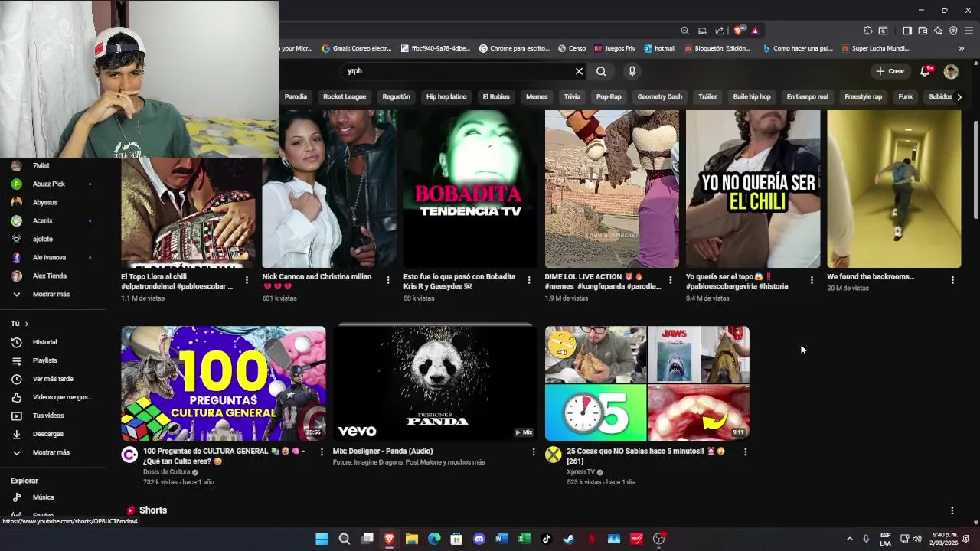The width and height of the screenshot is (980, 551).
Task: Play the BOBADITA Tendencia TV short
Action: 470,189
